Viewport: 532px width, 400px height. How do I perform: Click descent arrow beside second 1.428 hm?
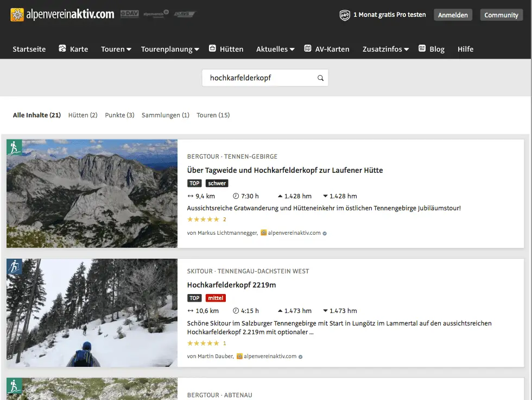pyautogui.click(x=325, y=196)
